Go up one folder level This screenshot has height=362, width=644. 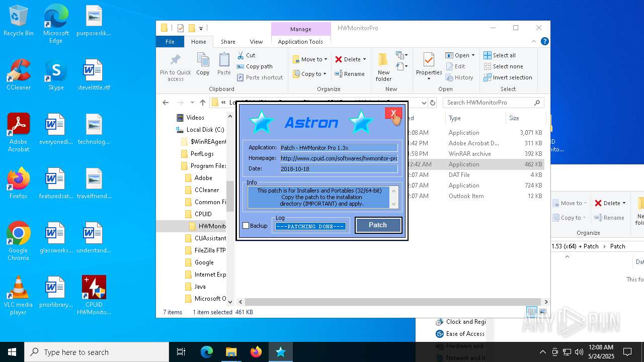202,103
